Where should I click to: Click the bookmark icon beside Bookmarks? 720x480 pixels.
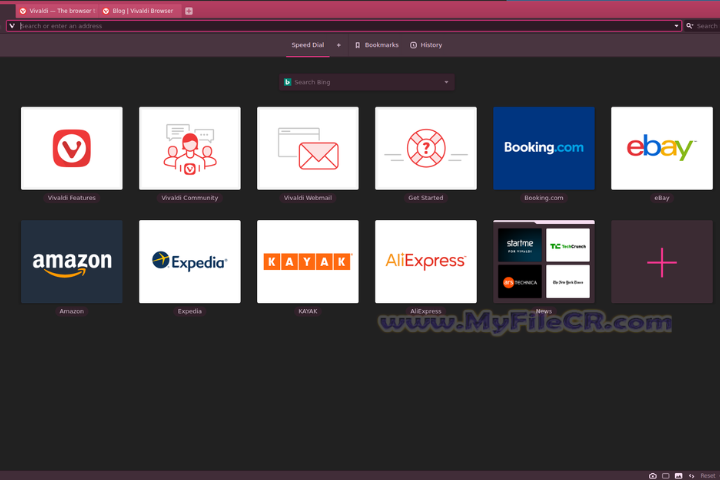(x=357, y=45)
